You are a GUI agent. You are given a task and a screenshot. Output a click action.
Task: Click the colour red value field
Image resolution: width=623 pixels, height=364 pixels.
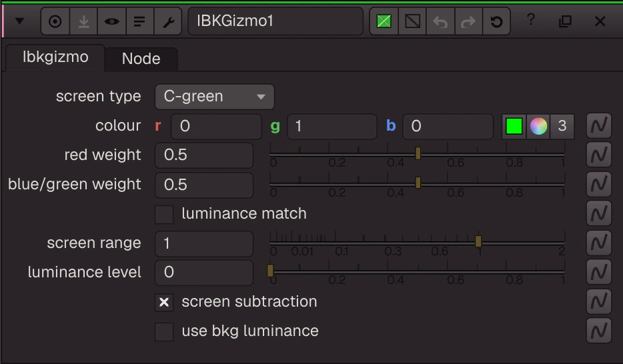[216, 126]
